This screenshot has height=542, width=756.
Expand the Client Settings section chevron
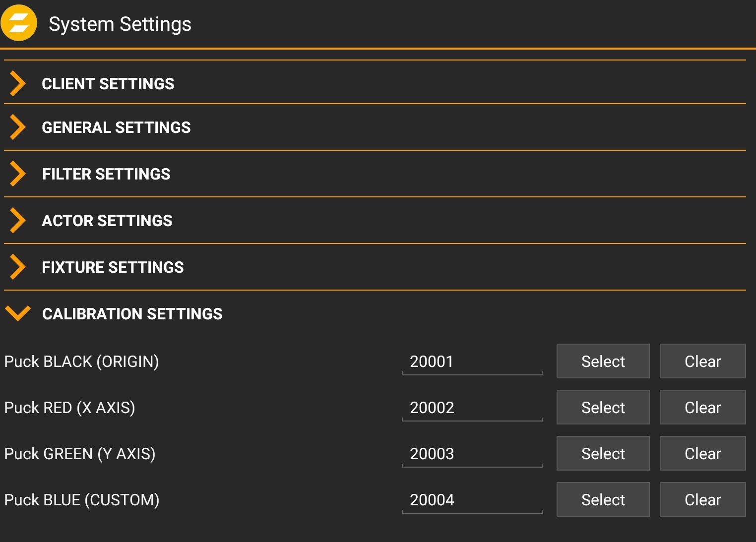(18, 83)
